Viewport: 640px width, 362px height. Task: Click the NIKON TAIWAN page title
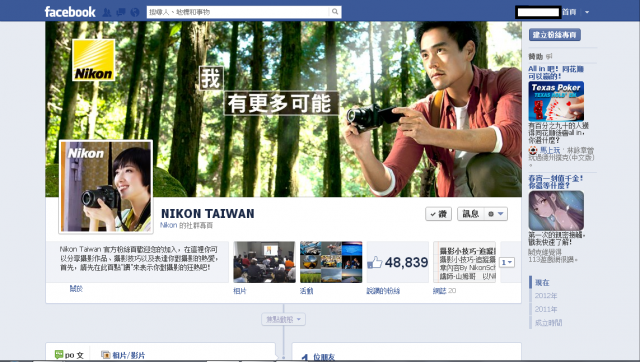click(208, 213)
